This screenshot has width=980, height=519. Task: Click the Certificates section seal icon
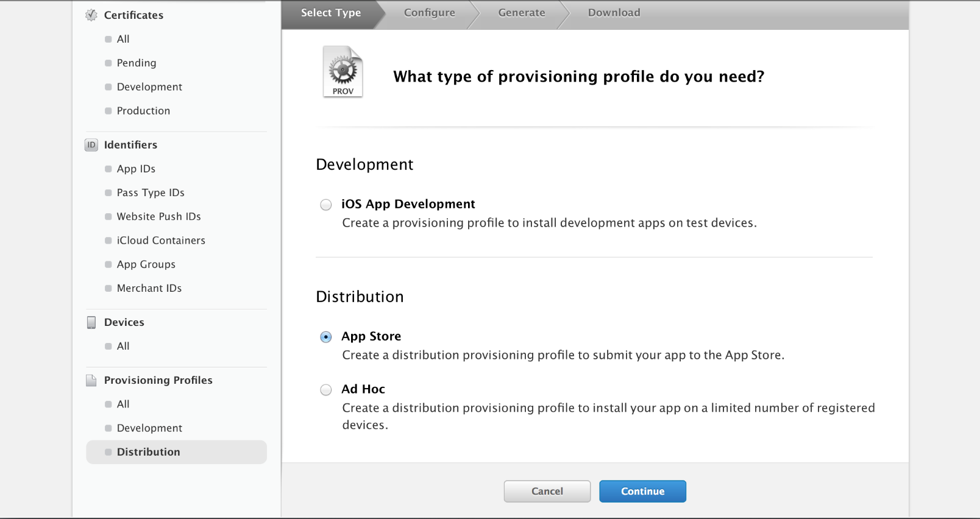coord(91,15)
